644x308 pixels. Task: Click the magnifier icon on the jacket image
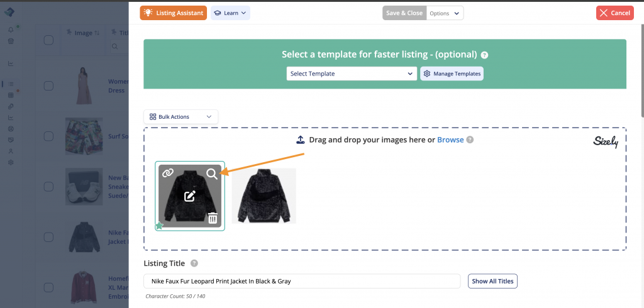(212, 173)
